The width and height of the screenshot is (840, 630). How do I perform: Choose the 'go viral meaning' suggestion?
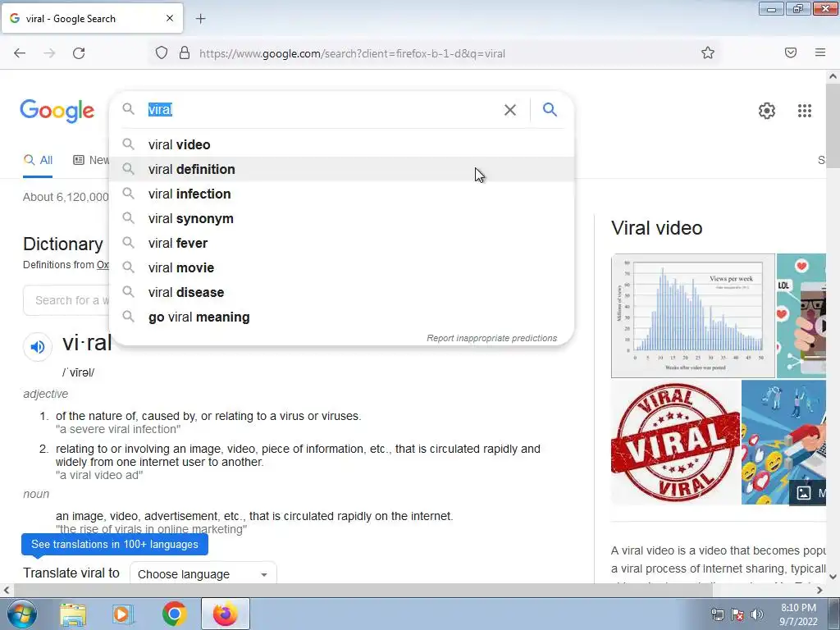(342, 317)
